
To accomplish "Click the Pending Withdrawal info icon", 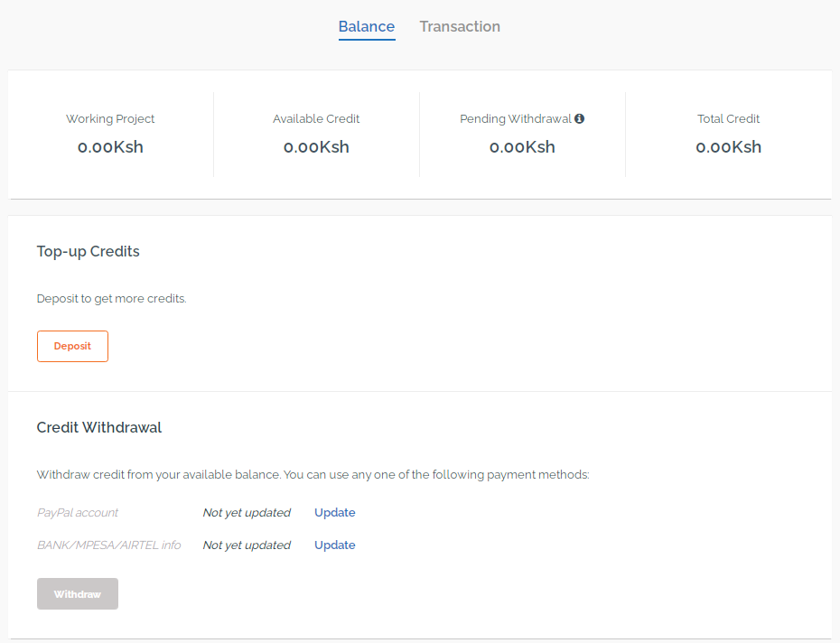I will tap(579, 118).
